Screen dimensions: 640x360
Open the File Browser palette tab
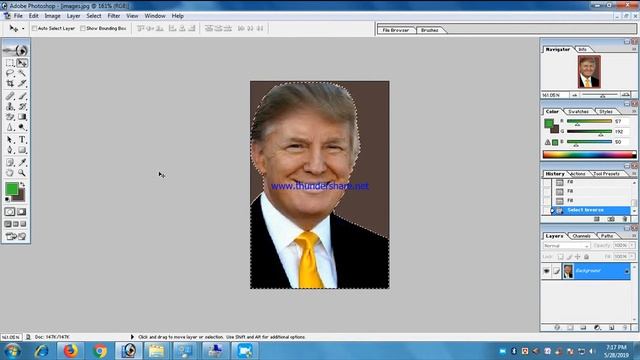coord(396,30)
